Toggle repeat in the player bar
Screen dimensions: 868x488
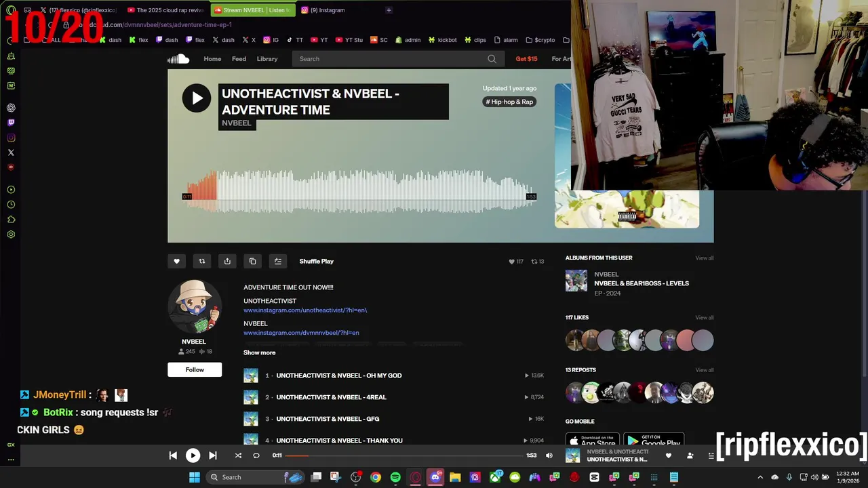coord(256,455)
